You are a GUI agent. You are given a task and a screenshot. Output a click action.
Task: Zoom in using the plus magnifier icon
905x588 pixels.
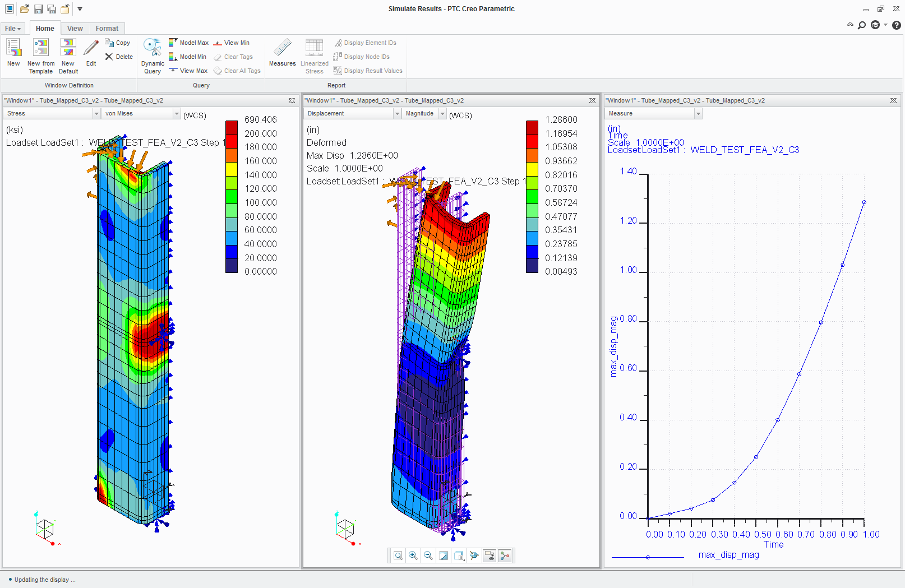[x=413, y=555]
